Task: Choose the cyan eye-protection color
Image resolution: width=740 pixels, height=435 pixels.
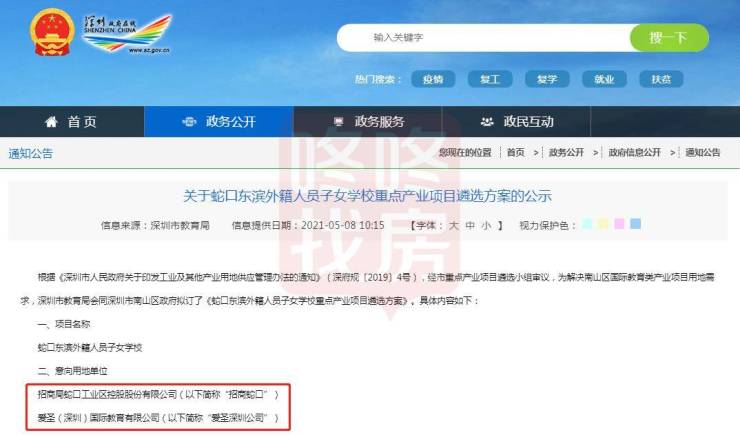Action: pos(587,224)
